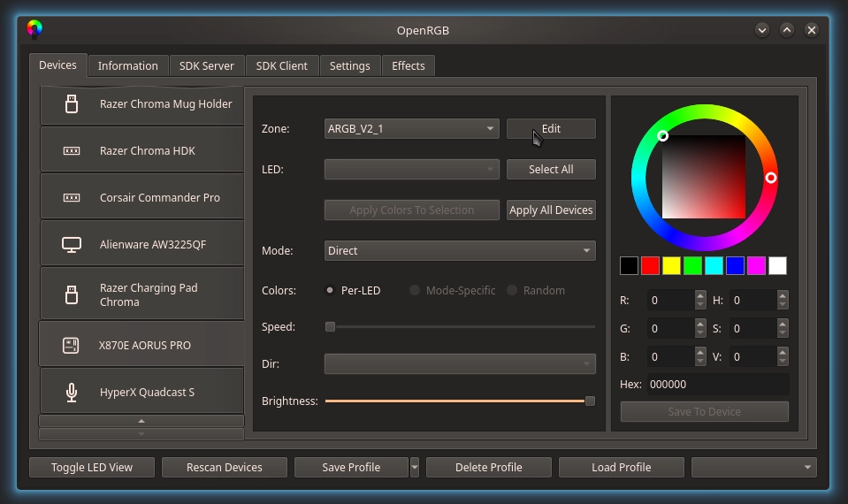Click Rescan Devices

coord(225,467)
